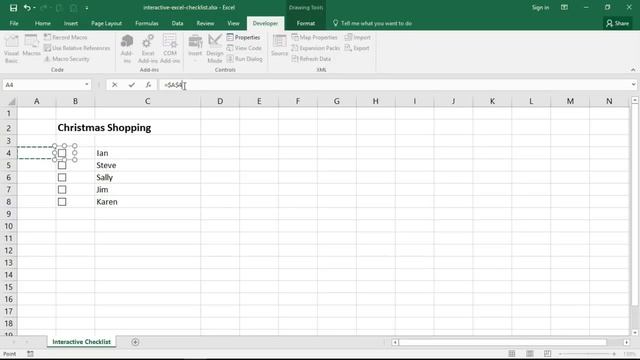Click the cell containing Karen
The height and width of the screenshot is (360, 640).
(147, 202)
